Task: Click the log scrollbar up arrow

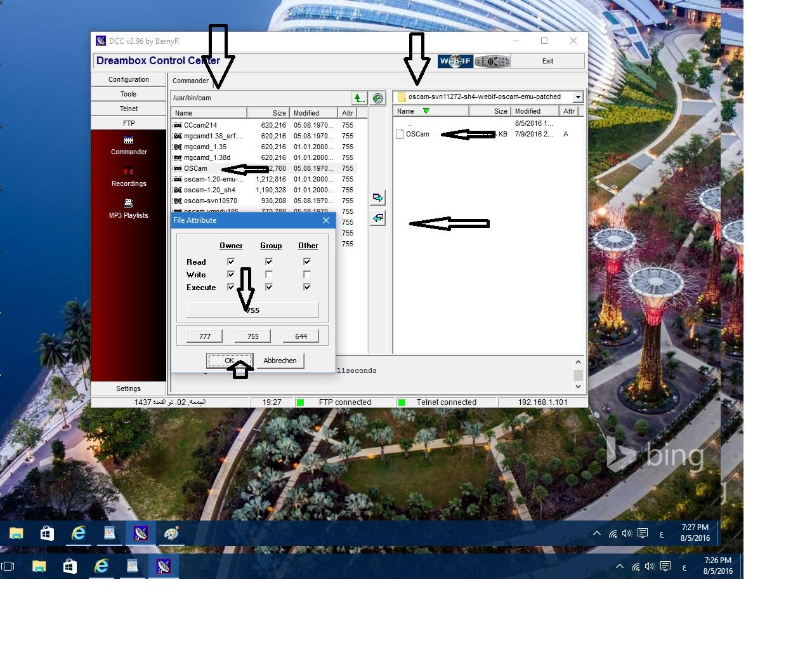Action: coord(578,362)
